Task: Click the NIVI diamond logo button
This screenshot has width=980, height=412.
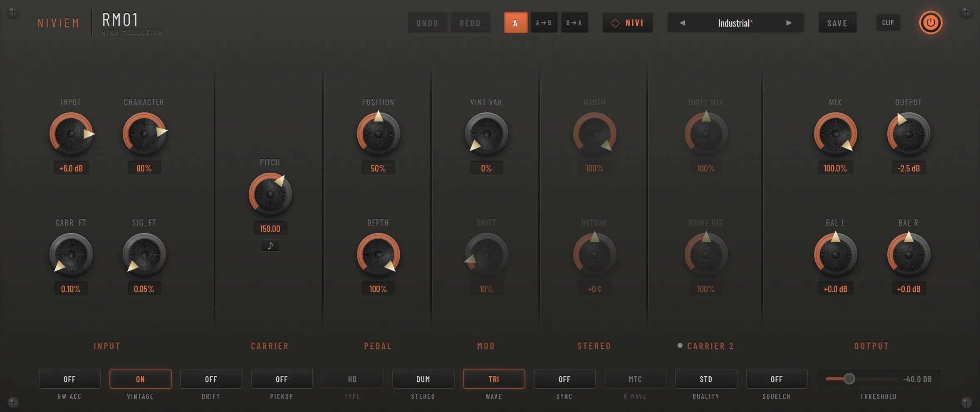Action: [x=628, y=23]
